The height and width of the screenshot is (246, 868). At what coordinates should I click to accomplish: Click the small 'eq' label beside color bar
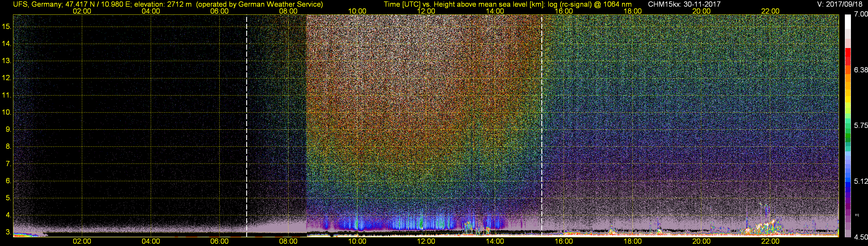(857, 215)
